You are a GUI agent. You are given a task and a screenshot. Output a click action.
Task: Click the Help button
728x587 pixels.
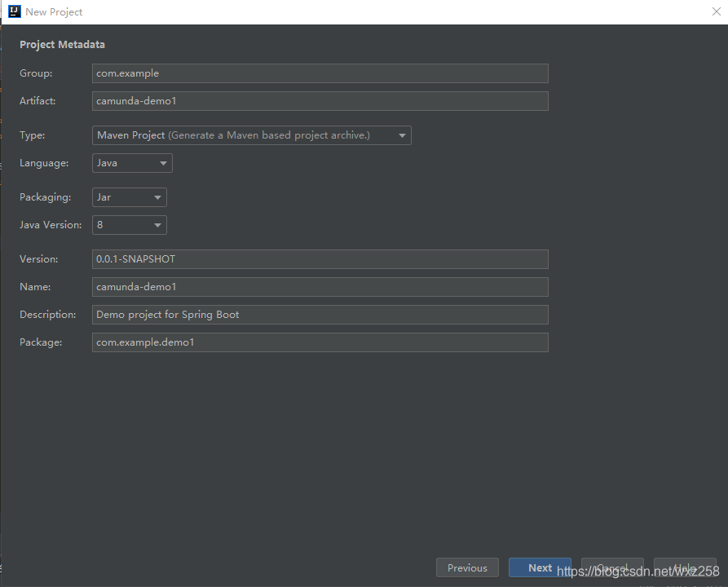[x=685, y=567]
